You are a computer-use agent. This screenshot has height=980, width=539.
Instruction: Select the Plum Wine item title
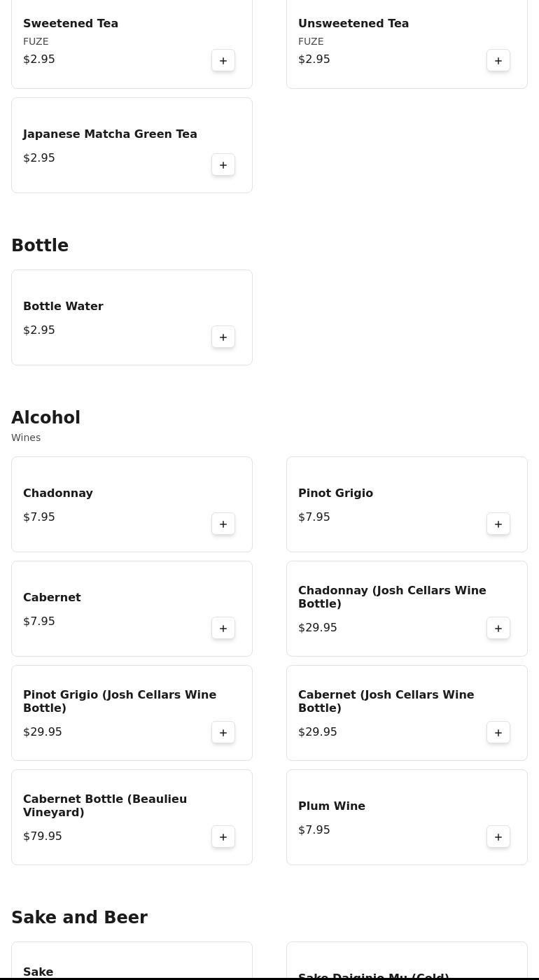click(332, 806)
